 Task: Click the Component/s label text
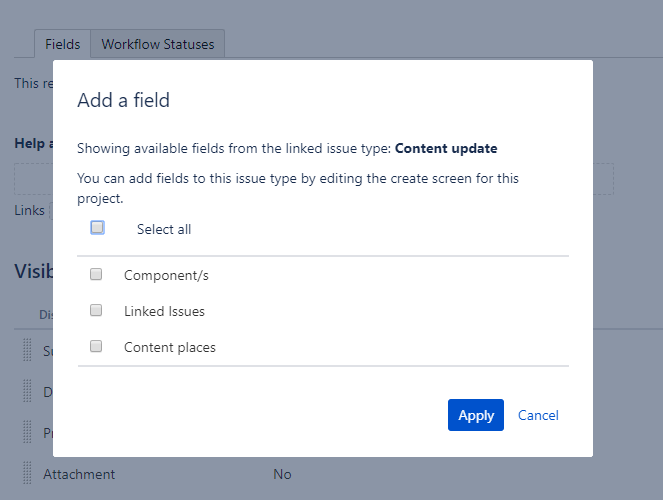pyautogui.click(x=166, y=276)
